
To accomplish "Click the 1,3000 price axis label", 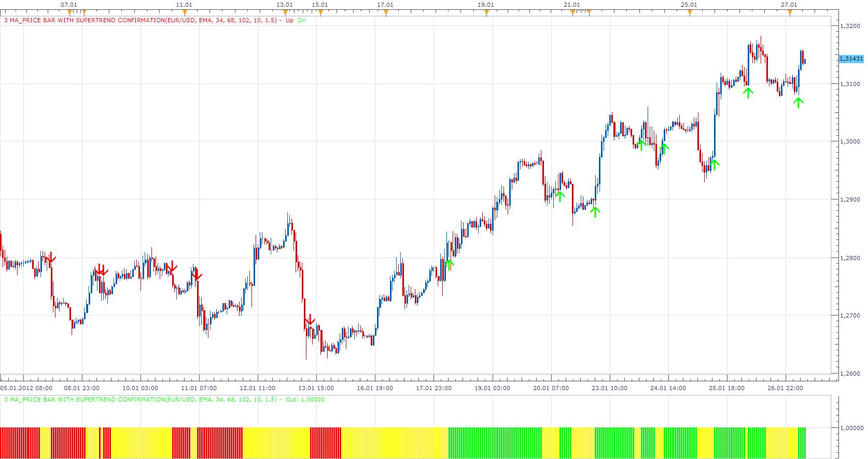I will (850, 141).
